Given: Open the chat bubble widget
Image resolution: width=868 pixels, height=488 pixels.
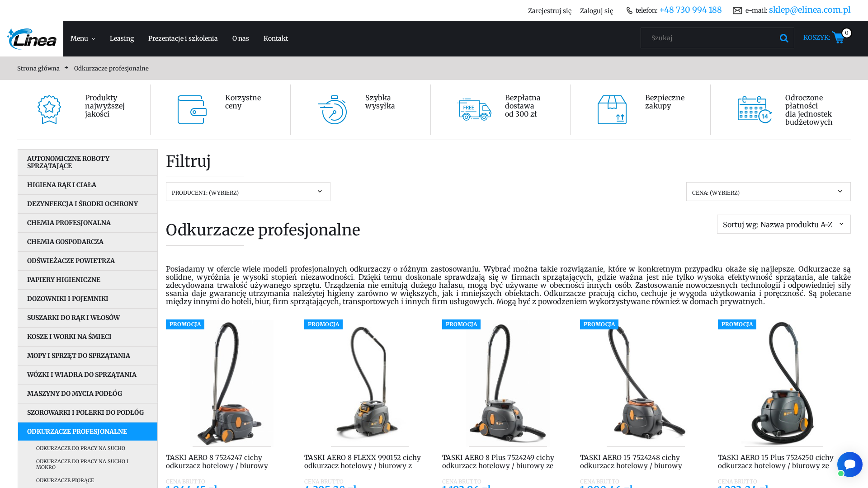Looking at the screenshot, I should click(849, 464).
